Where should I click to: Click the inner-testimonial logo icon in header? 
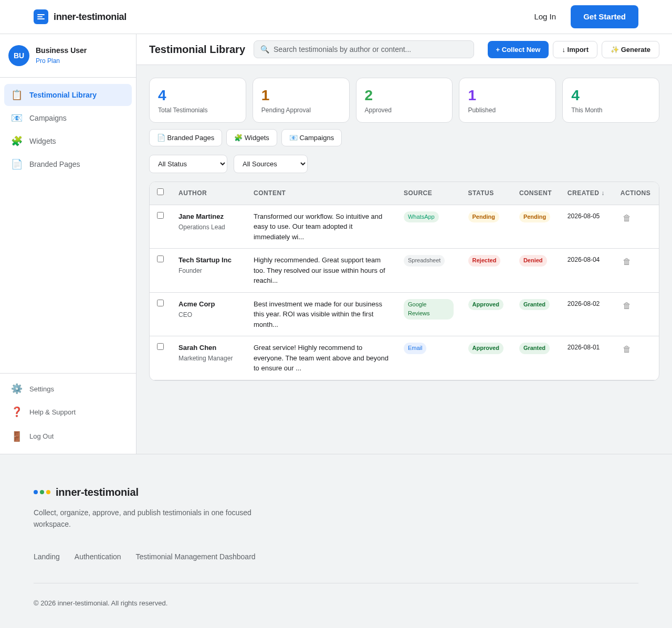41,17
